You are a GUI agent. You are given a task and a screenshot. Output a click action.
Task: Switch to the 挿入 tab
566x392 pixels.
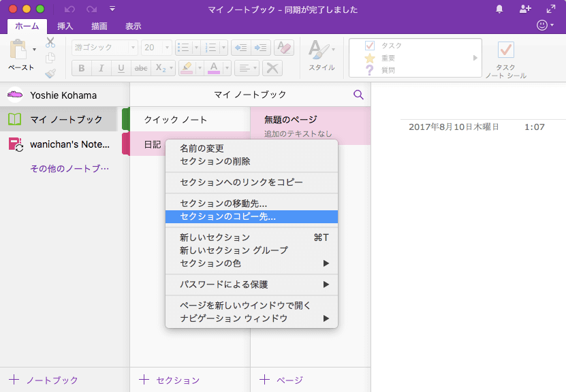(65, 26)
